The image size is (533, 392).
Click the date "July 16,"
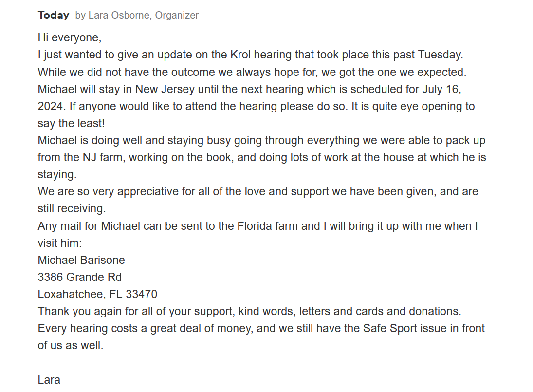[442, 89]
